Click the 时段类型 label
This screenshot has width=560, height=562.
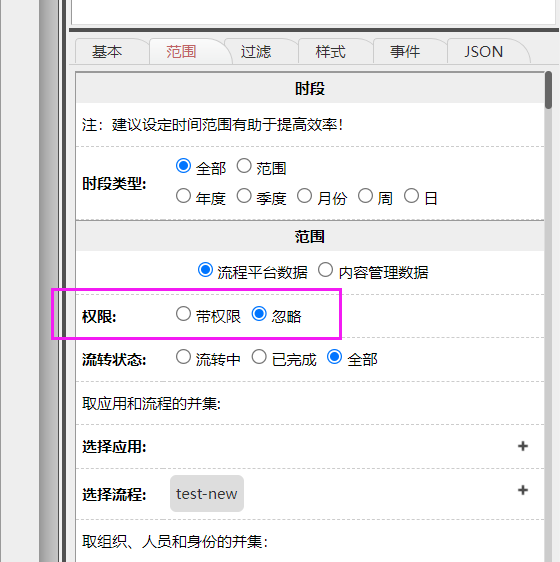point(114,184)
